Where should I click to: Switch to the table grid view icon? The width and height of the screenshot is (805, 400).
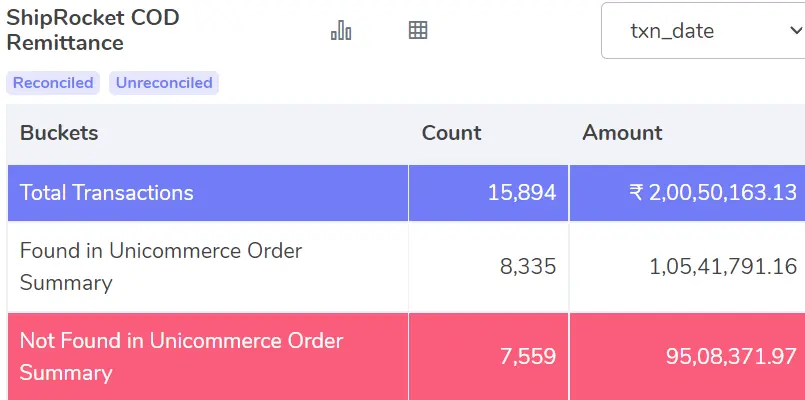pyautogui.click(x=418, y=30)
